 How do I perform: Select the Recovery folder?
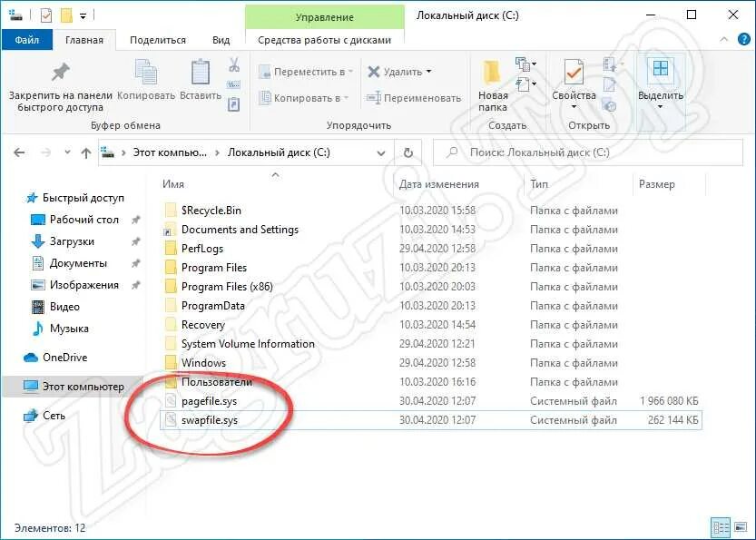click(x=203, y=325)
